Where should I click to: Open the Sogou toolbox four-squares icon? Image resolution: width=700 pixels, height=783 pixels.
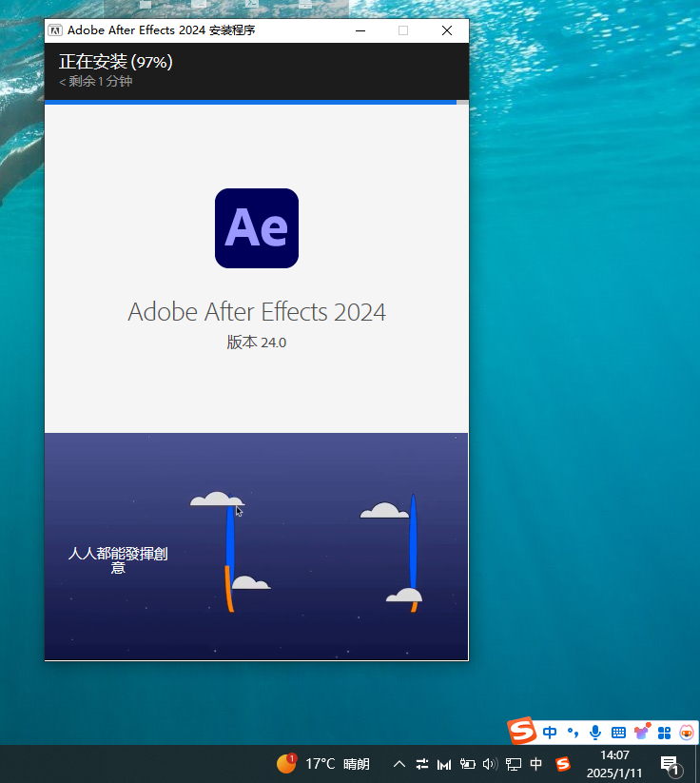[x=664, y=733]
